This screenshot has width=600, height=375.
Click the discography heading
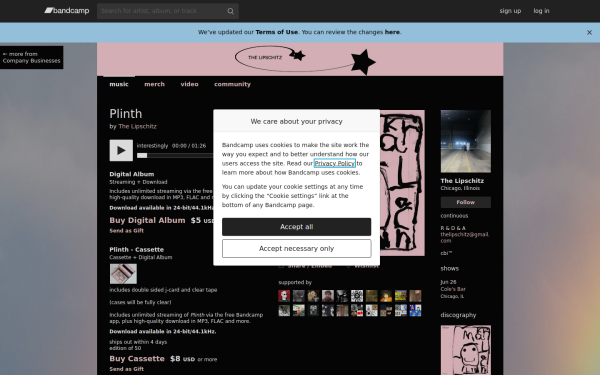458,315
